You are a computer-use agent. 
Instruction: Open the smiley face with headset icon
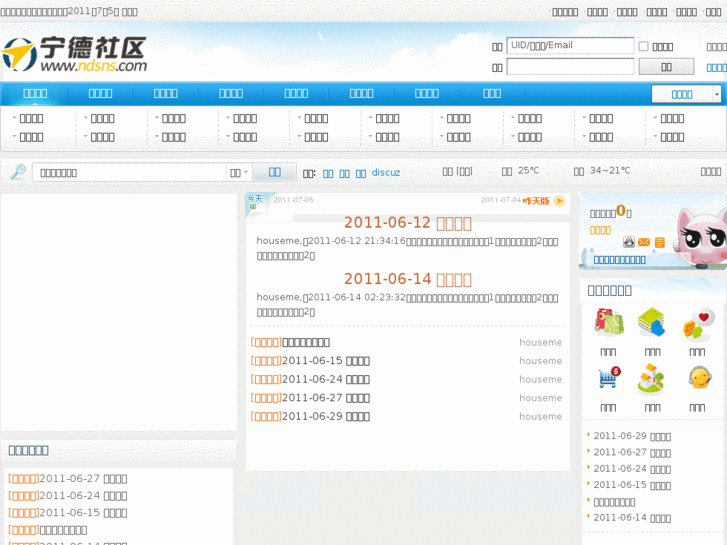[699, 377]
